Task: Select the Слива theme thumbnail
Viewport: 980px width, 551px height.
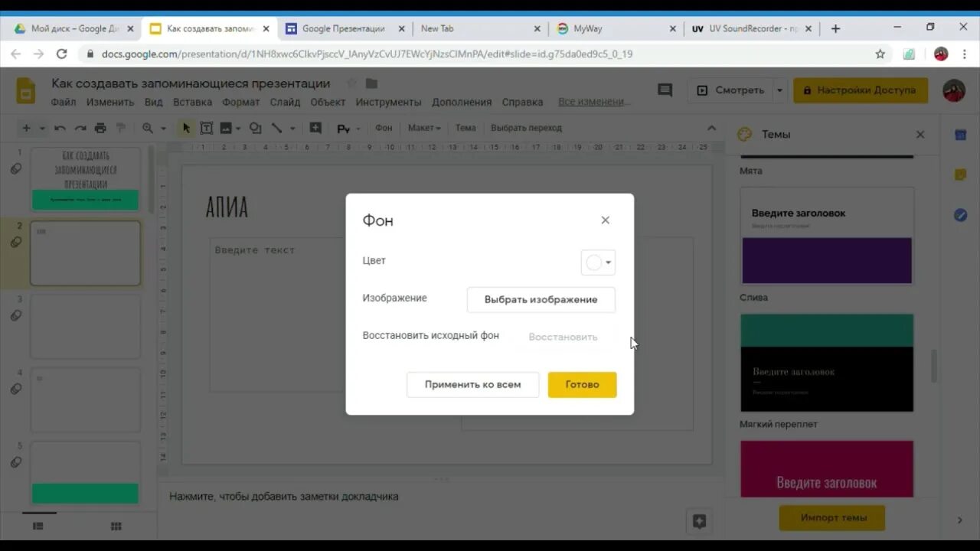Action: [x=827, y=236]
